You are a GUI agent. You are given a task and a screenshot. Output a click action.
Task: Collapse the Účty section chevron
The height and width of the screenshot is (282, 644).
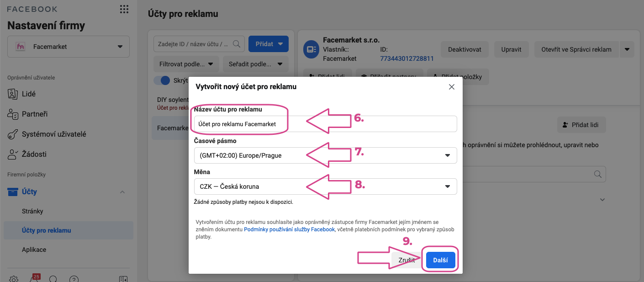[122, 192]
